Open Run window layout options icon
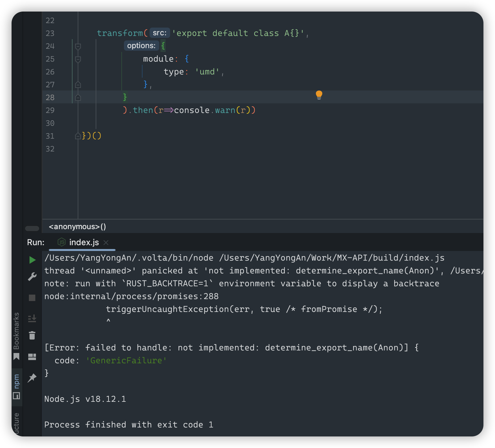495x448 pixels. click(32, 357)
